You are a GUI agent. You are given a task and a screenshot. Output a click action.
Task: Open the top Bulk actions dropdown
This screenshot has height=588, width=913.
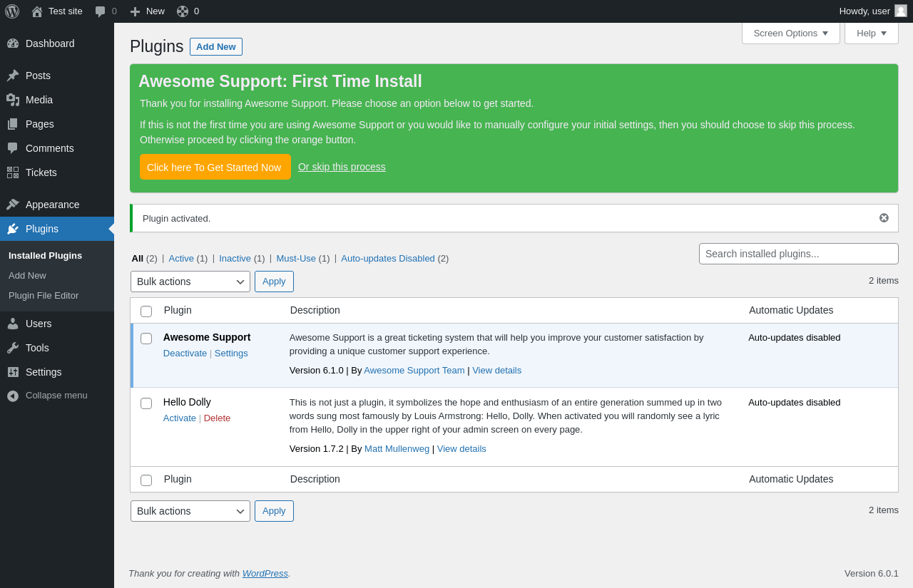tap(190, 282)
